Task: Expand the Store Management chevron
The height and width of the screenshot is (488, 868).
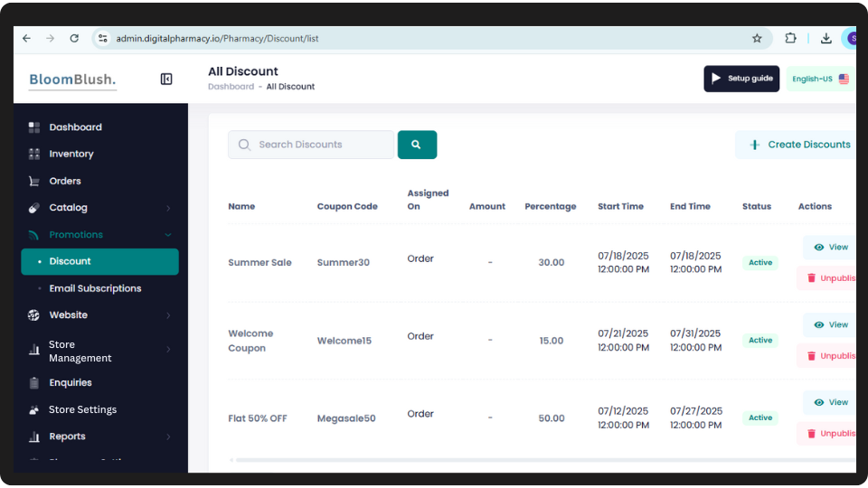Action: (168, 350)
